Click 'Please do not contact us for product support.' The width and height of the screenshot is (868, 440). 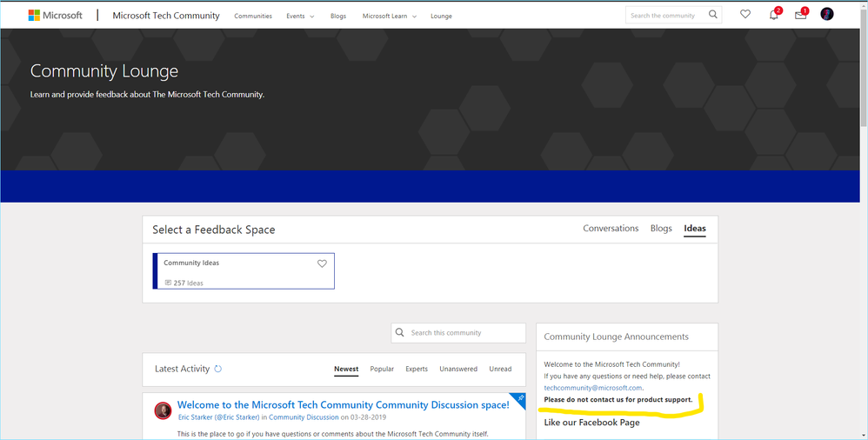[618, 400]
